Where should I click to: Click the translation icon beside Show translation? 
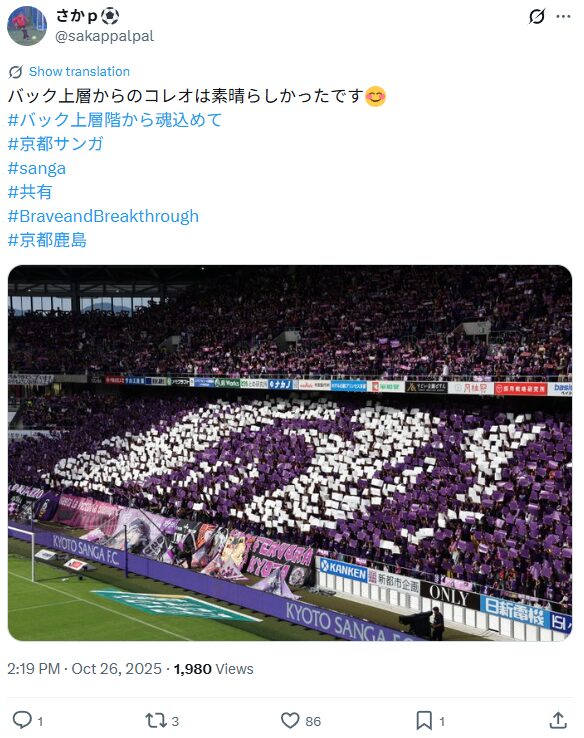tap(16, 72)
